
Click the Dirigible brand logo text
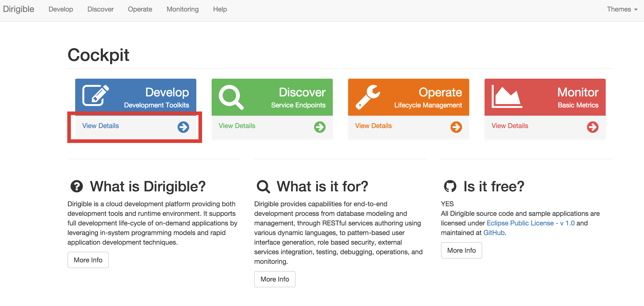(18, 9)
